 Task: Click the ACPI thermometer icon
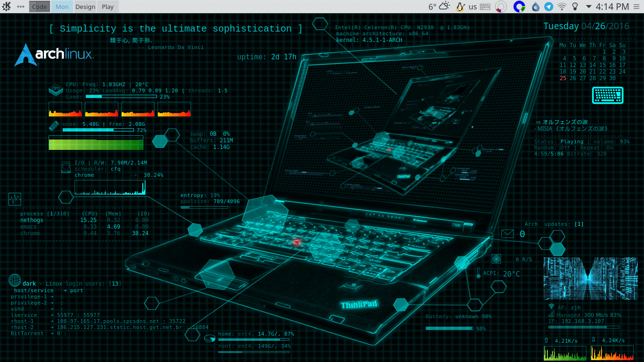[x=478, y=273]
